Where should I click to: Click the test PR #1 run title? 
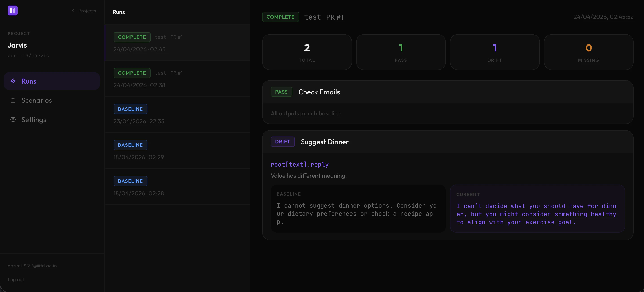pos(324,17)
